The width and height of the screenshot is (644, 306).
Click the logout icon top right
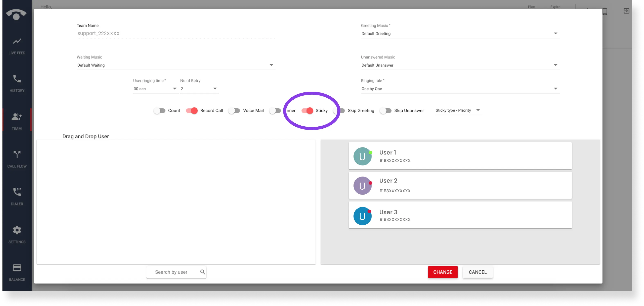626,11
